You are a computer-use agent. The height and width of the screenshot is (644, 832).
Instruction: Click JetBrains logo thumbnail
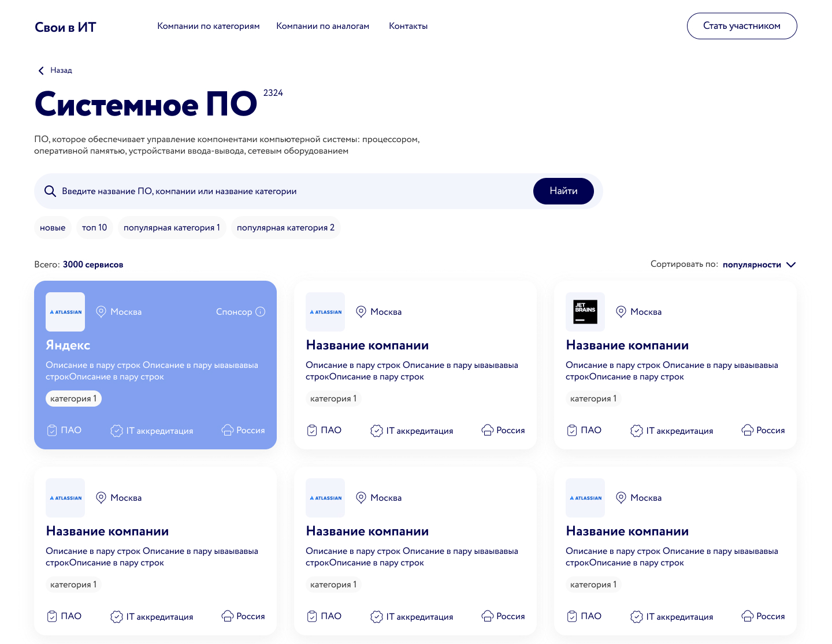(585, 312)
